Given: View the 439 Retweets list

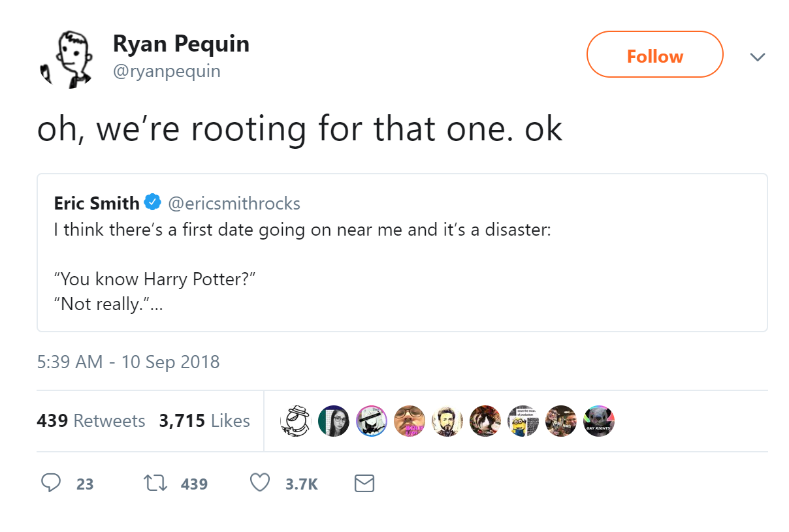Looking at the screenshot, I should 91,420.
